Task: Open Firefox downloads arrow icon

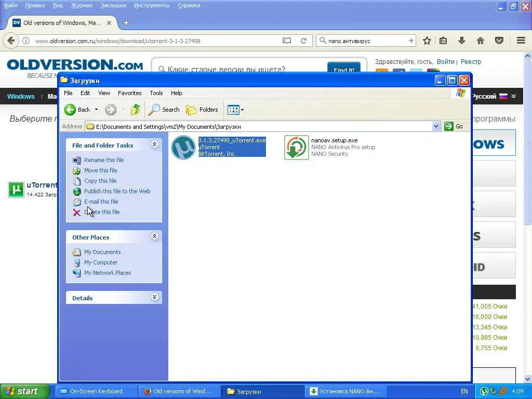Action: 461,41
